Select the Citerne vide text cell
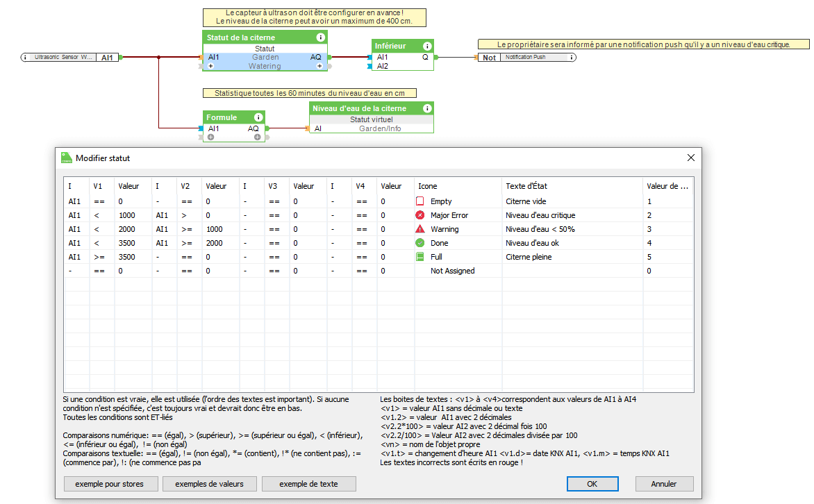Screen dimensions: 814x504 (526, 201)
